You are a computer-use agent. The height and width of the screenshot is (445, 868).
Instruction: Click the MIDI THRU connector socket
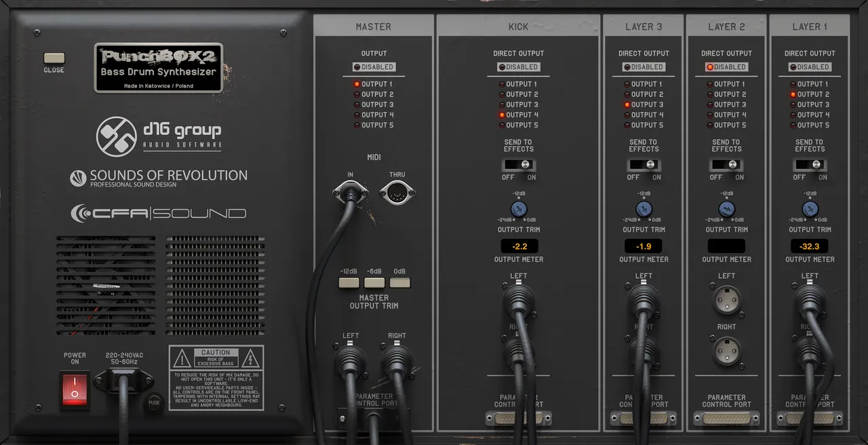[397, 193]
